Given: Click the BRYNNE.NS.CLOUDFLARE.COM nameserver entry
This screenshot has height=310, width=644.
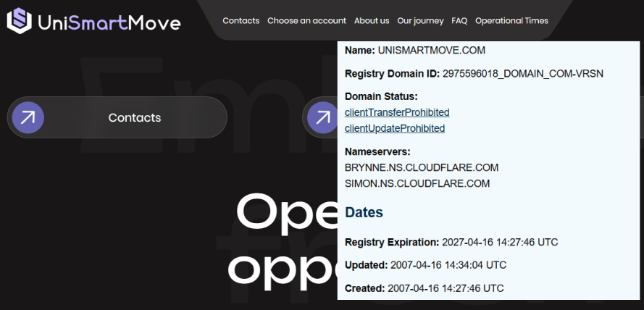Looking at the screenshot, I should point(422,167).
